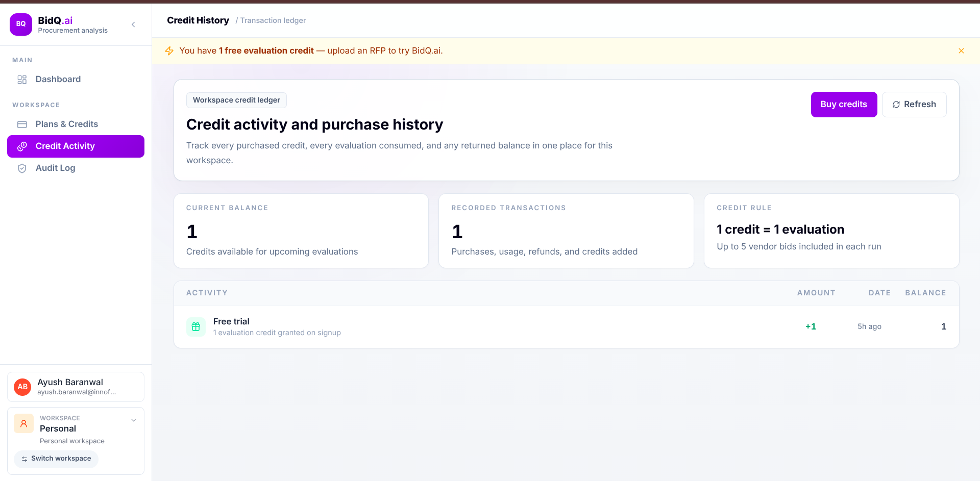The image size is (980, 481).
Task: Click the 5h ago date value
Action: click(869, 326)
